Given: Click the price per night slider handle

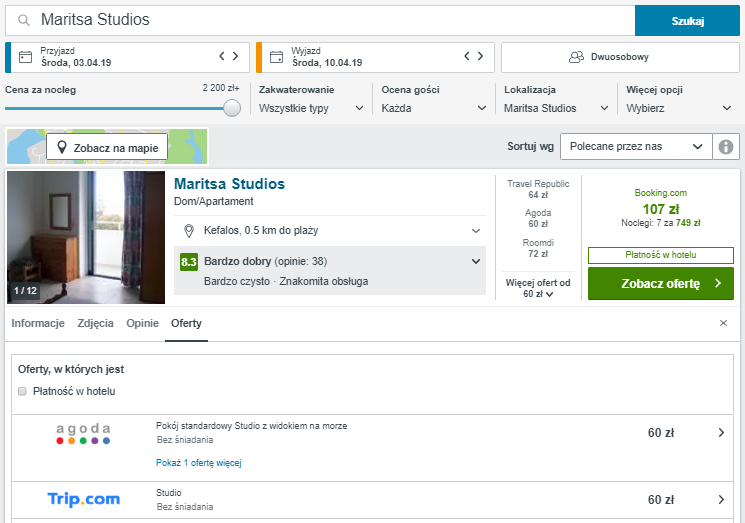Looking at the screenshot, I should coord(232,108).
